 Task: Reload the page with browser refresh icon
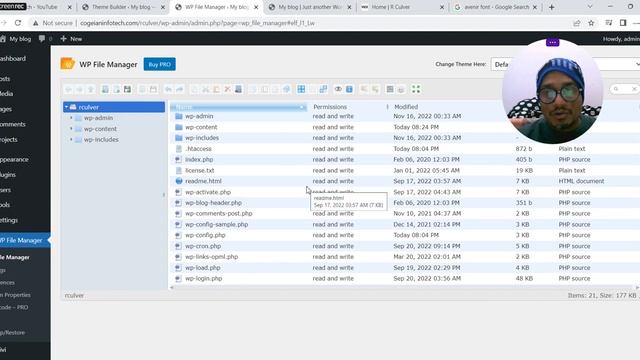coord(18,23)
